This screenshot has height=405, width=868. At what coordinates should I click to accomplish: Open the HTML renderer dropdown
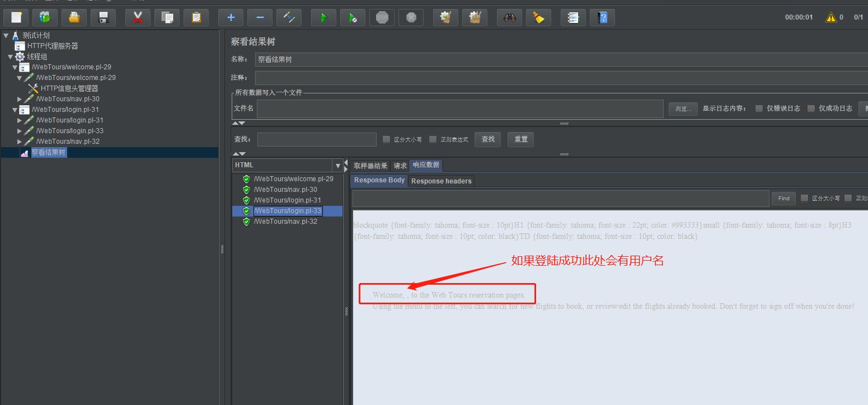[x=337, y=166]
